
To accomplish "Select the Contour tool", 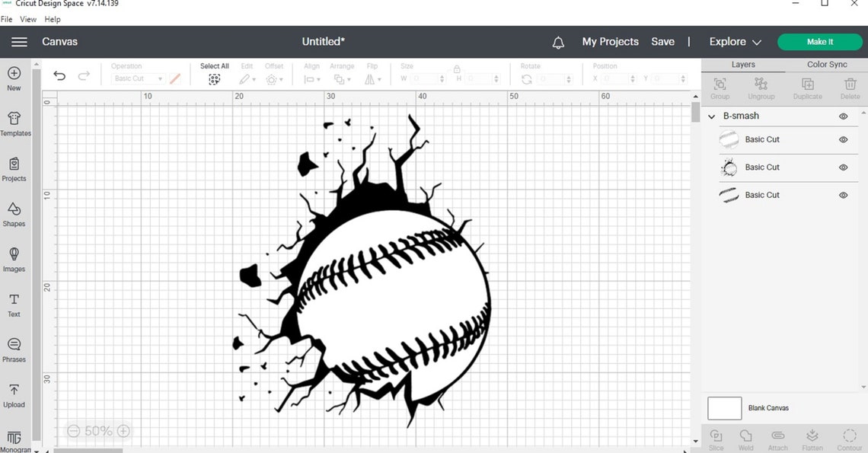I will pos(849,437).
